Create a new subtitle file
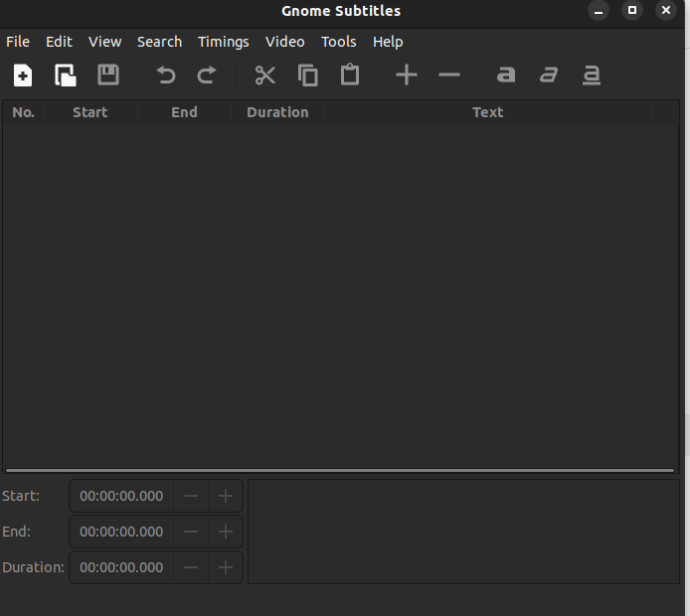 tap(23, 76)
